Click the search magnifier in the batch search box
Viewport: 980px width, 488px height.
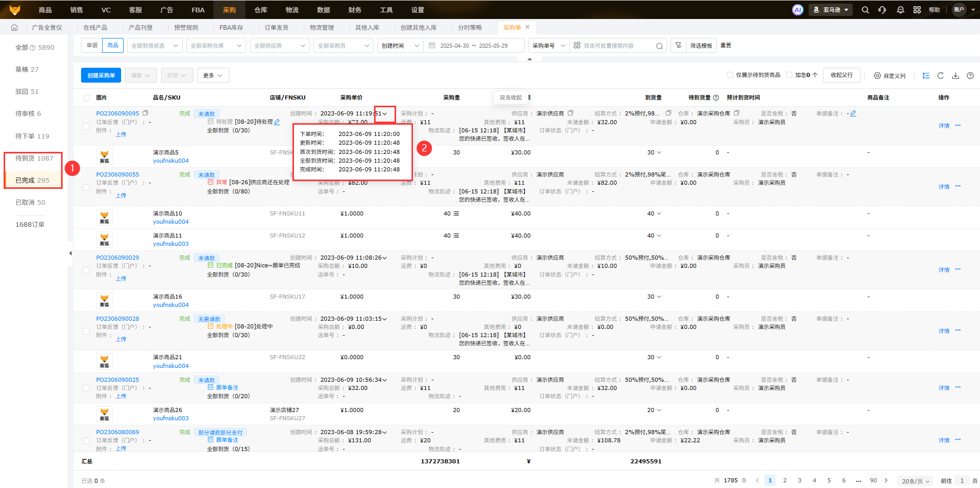pyautogui.click(x=659, y=46)
